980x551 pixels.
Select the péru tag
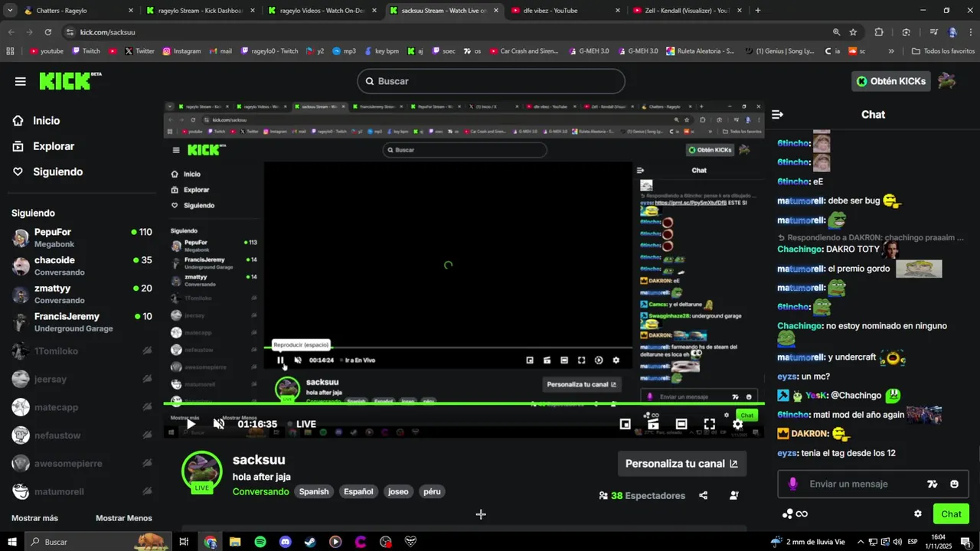[x=432, y=491]
